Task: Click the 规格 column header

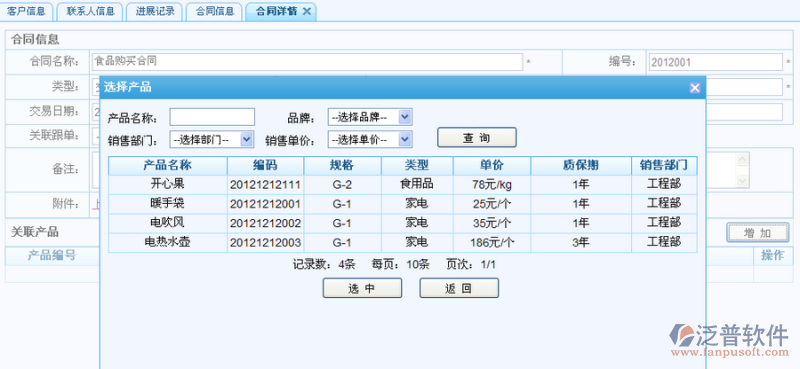Action: point(342,166)
